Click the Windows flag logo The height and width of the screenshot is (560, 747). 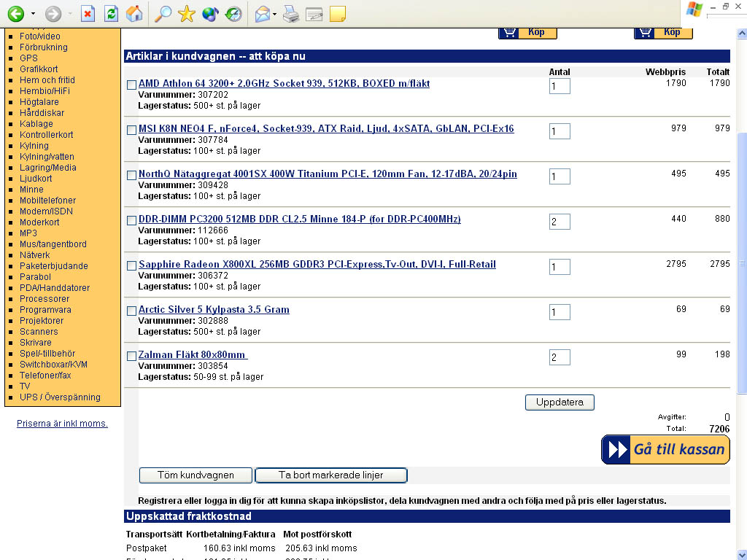coord(694,9)
